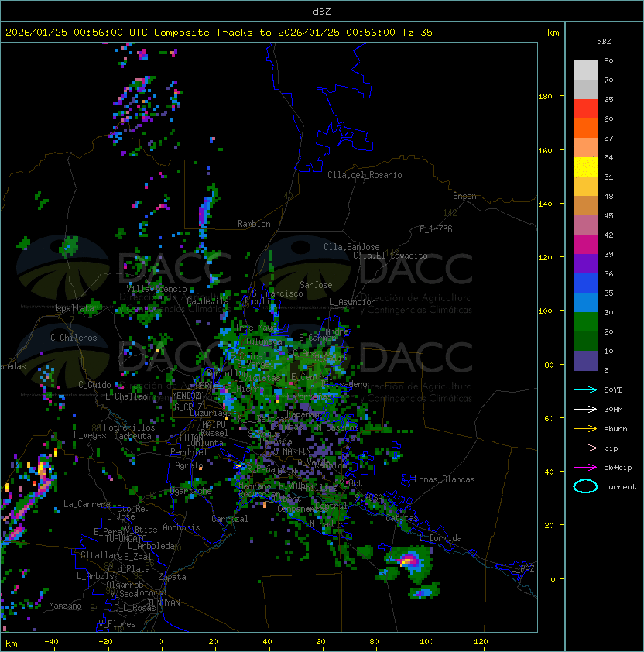Screen dimensions: 644x652
Task: Click the 'Uspallata' place label
Action: 74,308
